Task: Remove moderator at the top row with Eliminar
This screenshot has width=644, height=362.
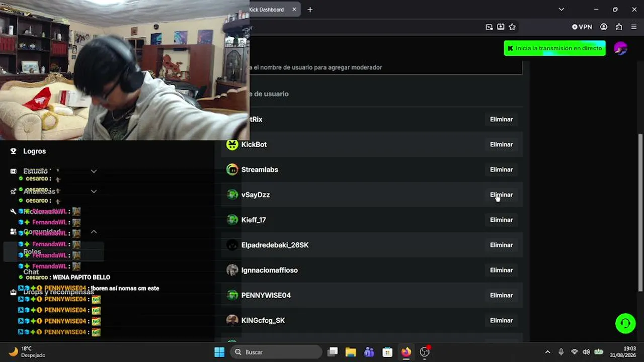Action: point(502,119)
